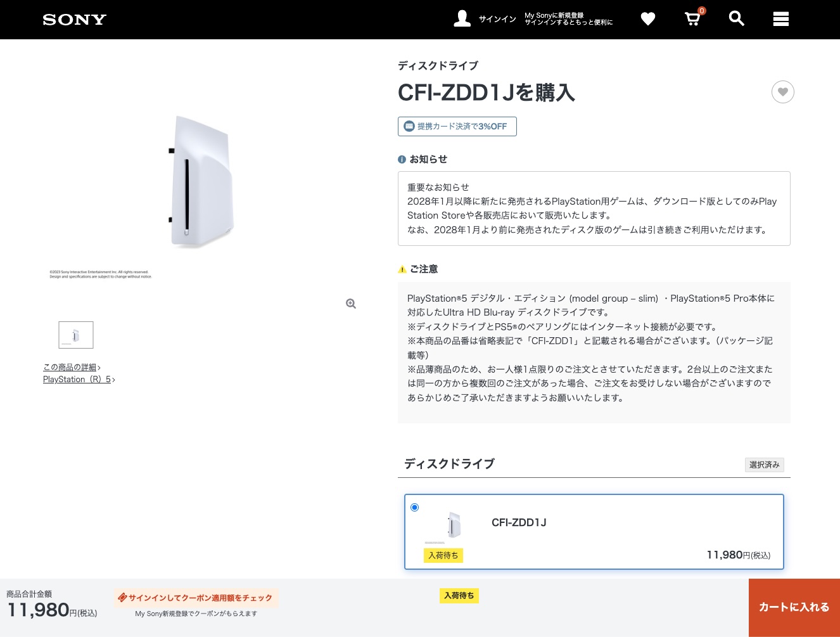This screenshot has height=637, width=840.
Task: Select the CFI-ZDD1J radio button
Action: point(415,507)
